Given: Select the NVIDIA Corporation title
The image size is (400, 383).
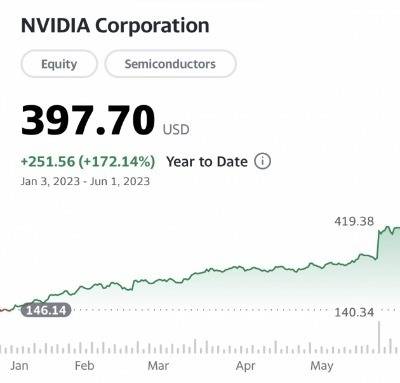Looking at the screenshot, I should (115, 25).
